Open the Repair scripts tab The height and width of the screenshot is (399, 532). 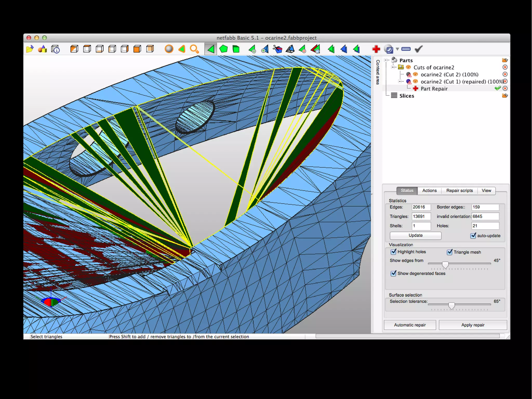click(459, 191)
